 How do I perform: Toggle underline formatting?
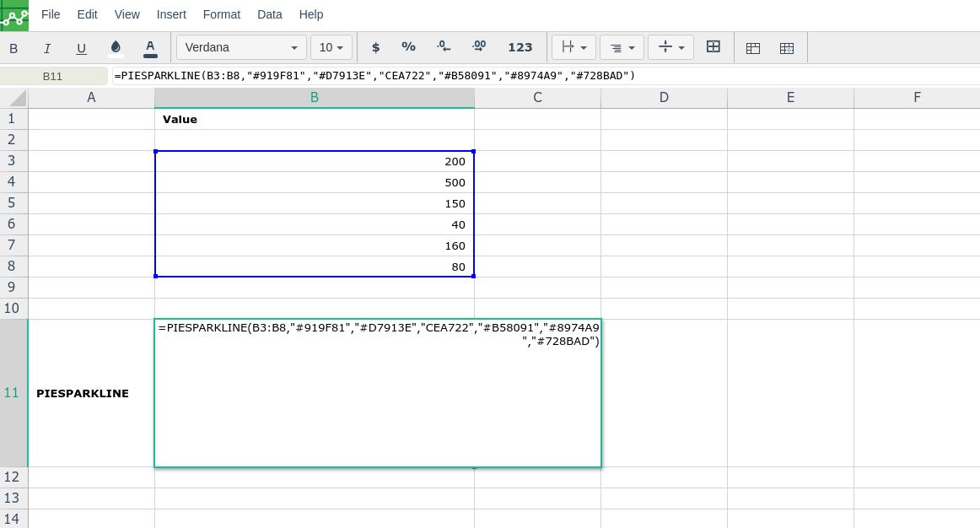81,48
